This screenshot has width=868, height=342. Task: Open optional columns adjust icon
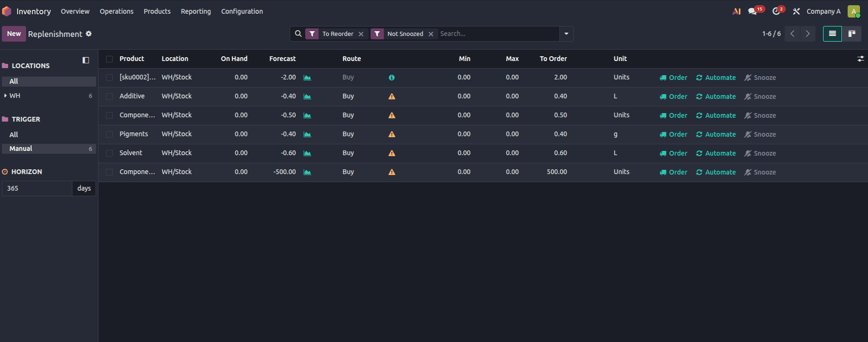pos(860,59)
